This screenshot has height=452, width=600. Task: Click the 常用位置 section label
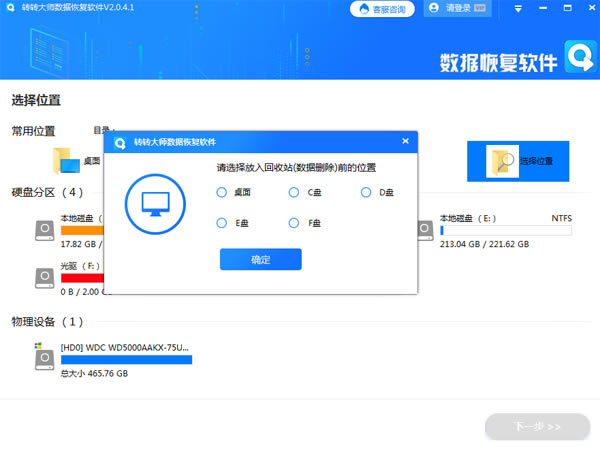tap(33, 131)
